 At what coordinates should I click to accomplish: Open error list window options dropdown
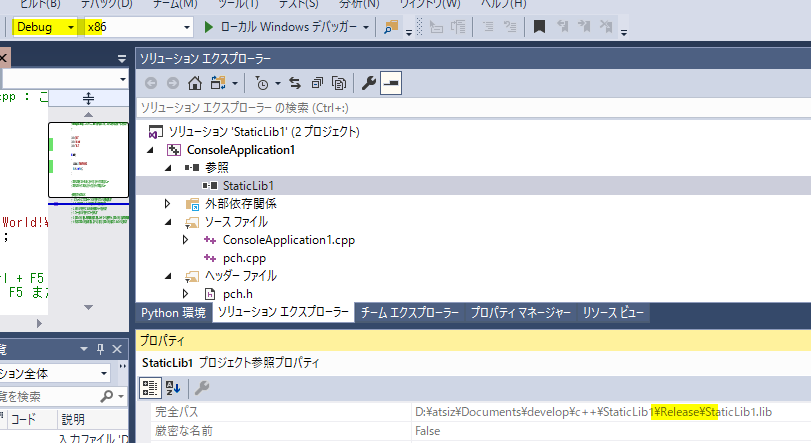click(84, 349)
